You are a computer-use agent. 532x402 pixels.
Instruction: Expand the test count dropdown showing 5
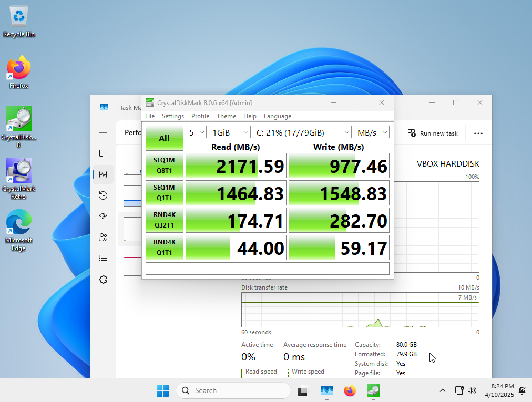click(x=196, y=132)
